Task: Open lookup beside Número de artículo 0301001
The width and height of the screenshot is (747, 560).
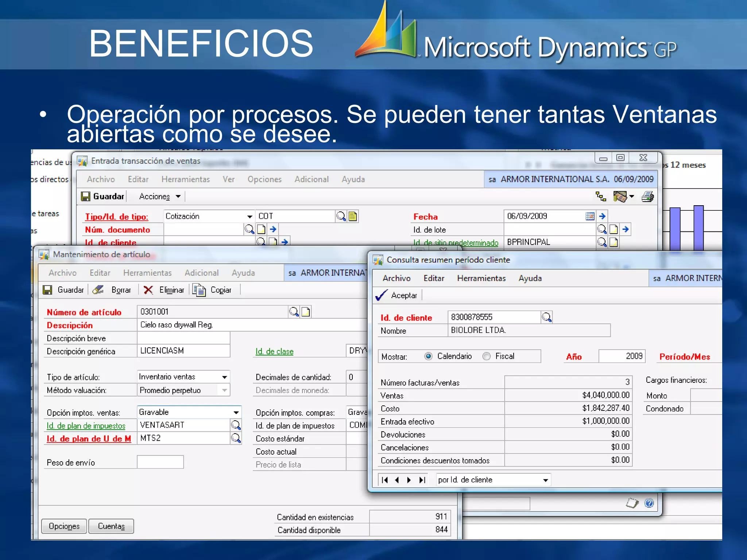Action: (294, 312)
